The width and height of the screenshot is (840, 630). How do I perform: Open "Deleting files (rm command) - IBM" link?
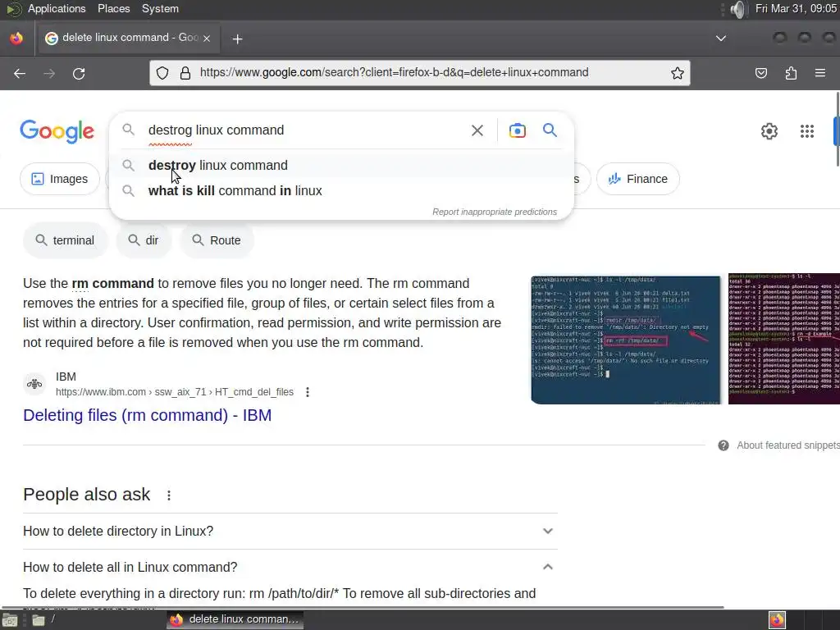(148, 415)
